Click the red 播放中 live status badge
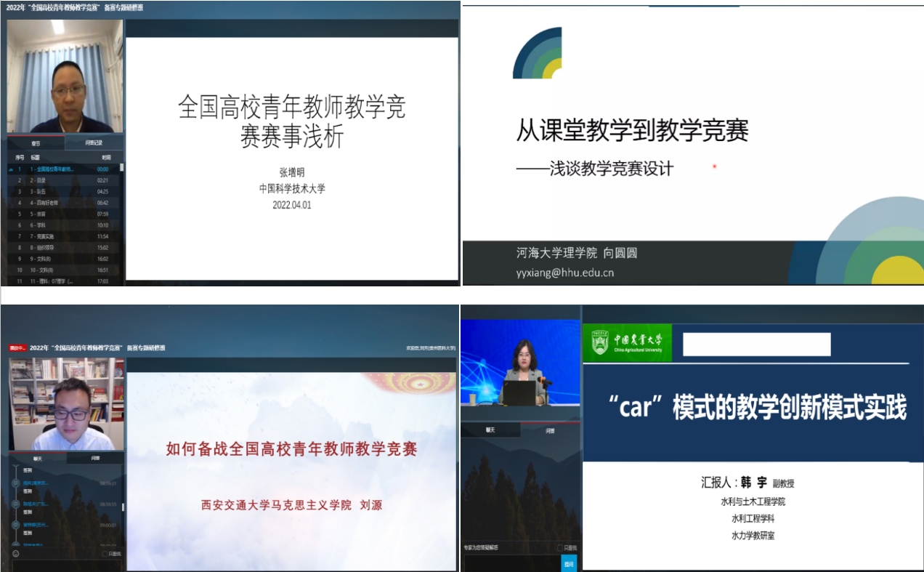Viewport: 924px width, 572px height. click(x=18, y=348)
